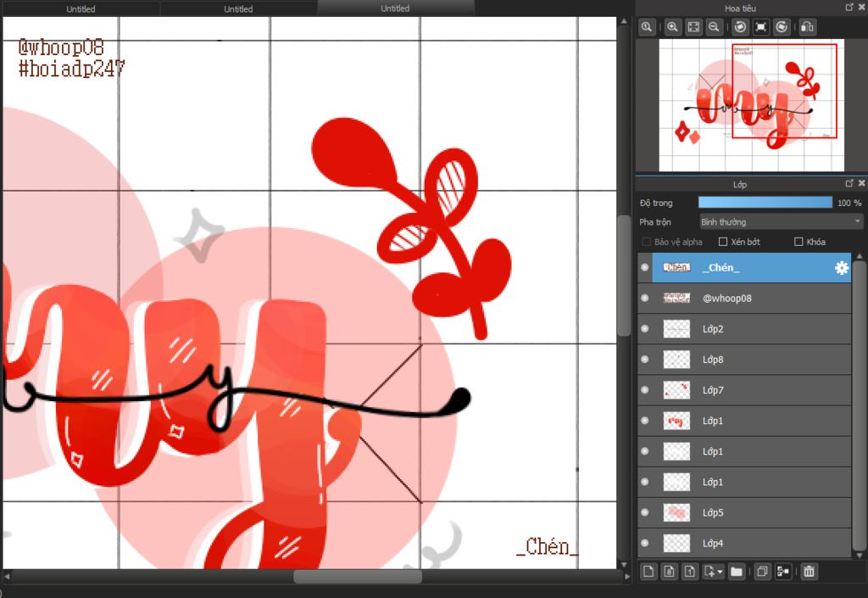The height and width of the screenshot is (598, 868).
Task: Create a new layer folder
Action: (x=737, y=572)
